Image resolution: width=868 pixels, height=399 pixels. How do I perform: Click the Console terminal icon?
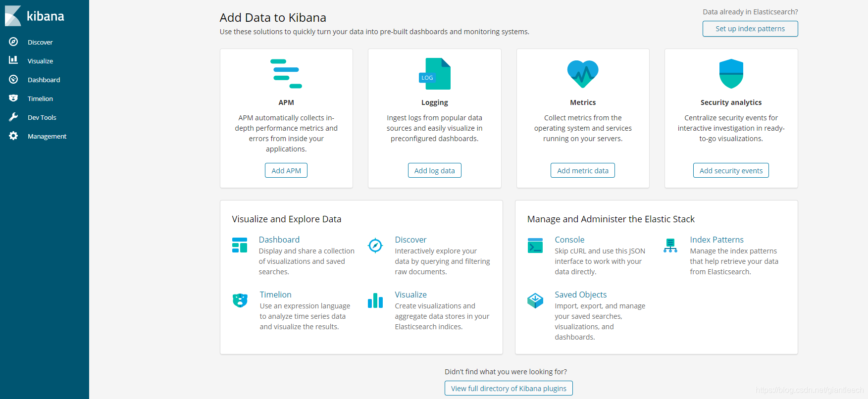tap(535, 246)
